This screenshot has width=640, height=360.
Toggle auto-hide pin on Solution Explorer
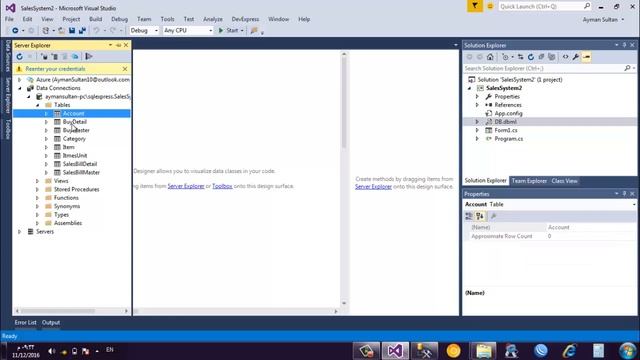tap(624, 45)
